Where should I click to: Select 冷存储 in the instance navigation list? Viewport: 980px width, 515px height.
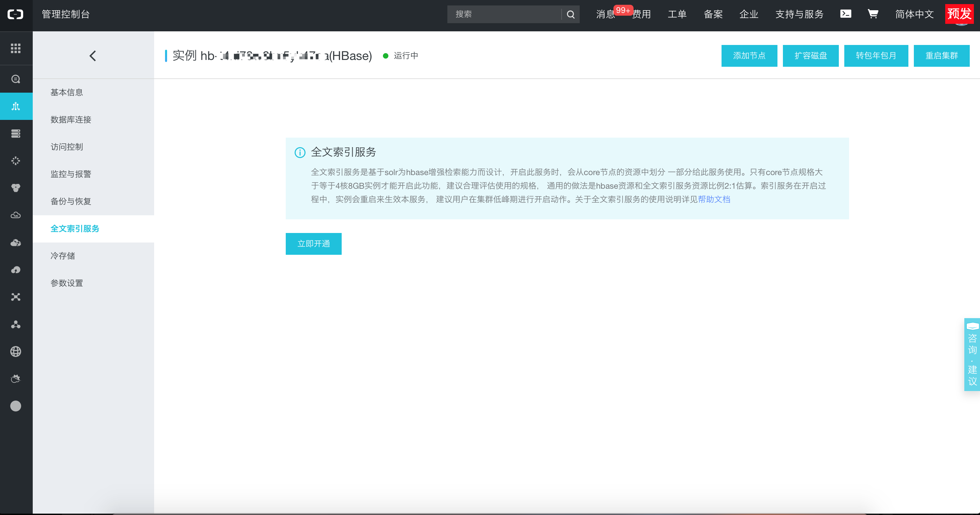pyautogui.click(x=63, y=255)
